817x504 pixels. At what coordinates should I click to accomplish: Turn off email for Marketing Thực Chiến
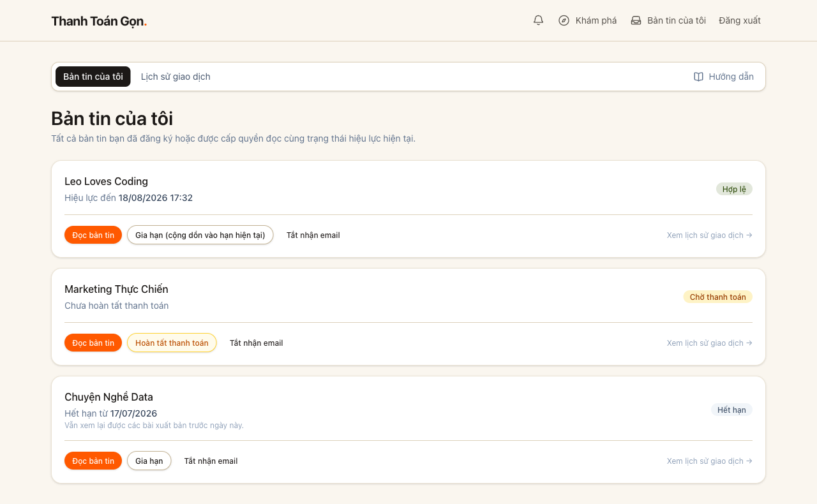(257, 343)
